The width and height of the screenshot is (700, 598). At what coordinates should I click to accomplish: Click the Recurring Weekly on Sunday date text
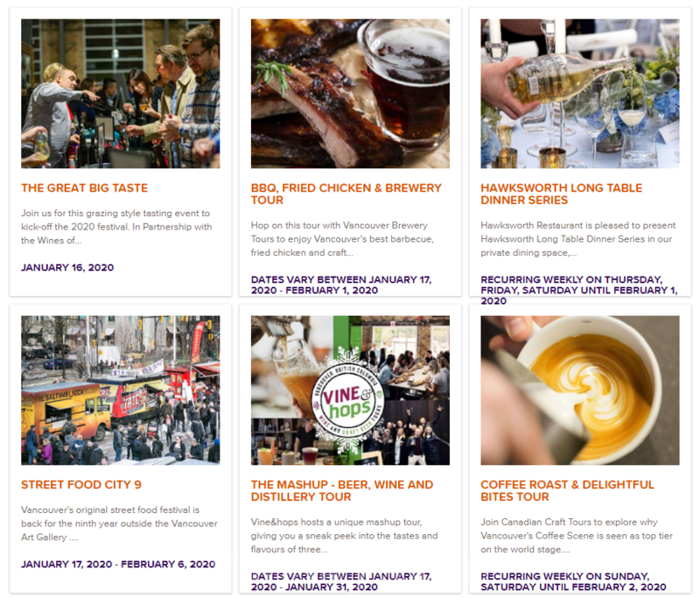574,582
